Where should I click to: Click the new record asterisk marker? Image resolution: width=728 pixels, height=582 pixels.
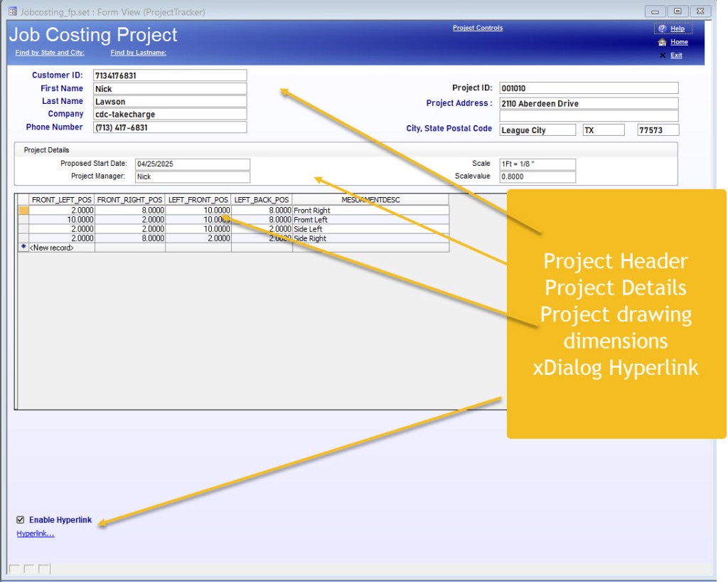tap(23, 248)
